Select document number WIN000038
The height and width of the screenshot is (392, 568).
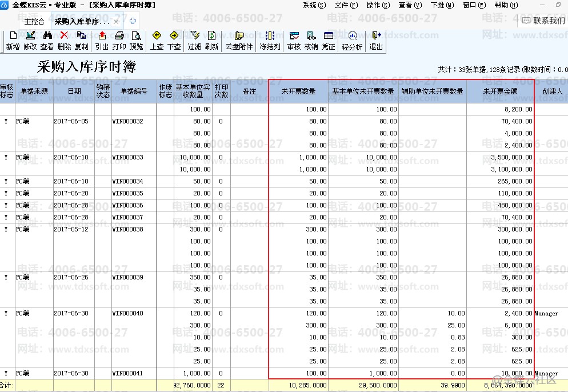click(127, 229)
